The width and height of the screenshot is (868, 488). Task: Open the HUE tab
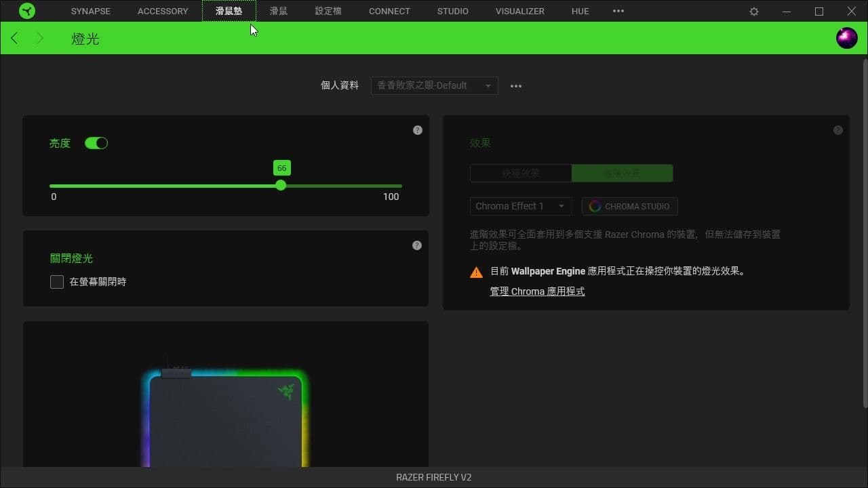580,12
